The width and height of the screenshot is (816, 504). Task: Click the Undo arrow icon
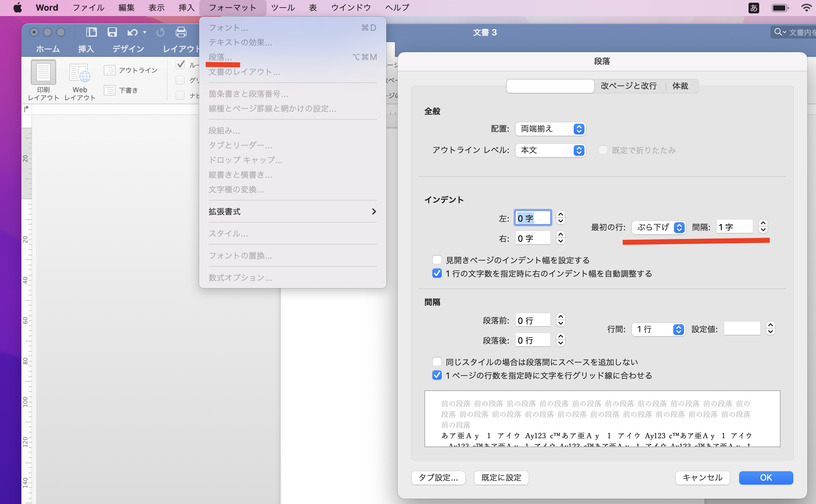pos(132,32)
